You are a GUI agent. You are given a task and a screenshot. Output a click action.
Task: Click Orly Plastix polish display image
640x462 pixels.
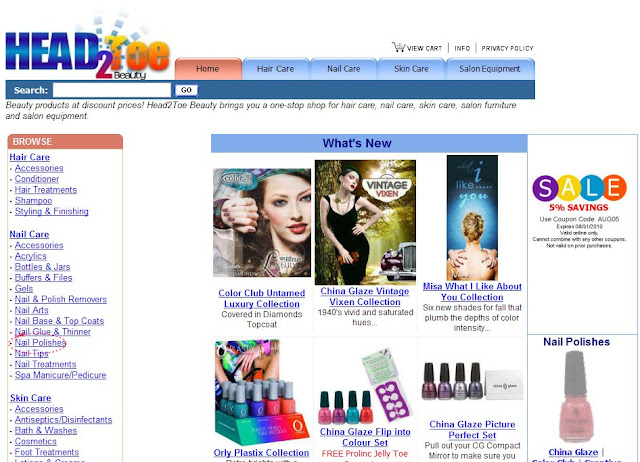click(260, 392)
